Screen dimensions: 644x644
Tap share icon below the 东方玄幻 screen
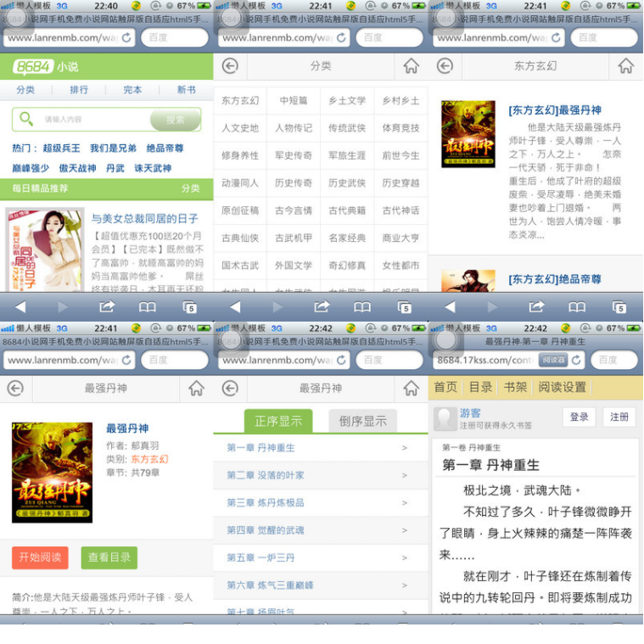coord(537,306)
